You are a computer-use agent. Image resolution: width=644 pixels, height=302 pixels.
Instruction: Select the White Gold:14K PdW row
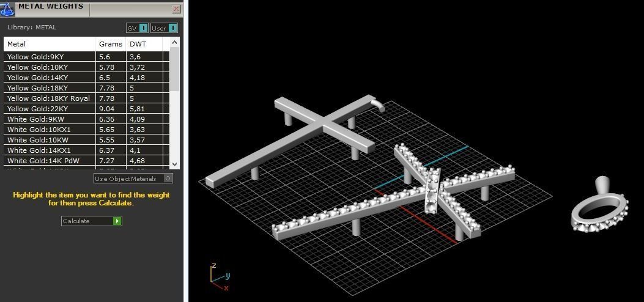pyautogui.click(x=86, y=160)
